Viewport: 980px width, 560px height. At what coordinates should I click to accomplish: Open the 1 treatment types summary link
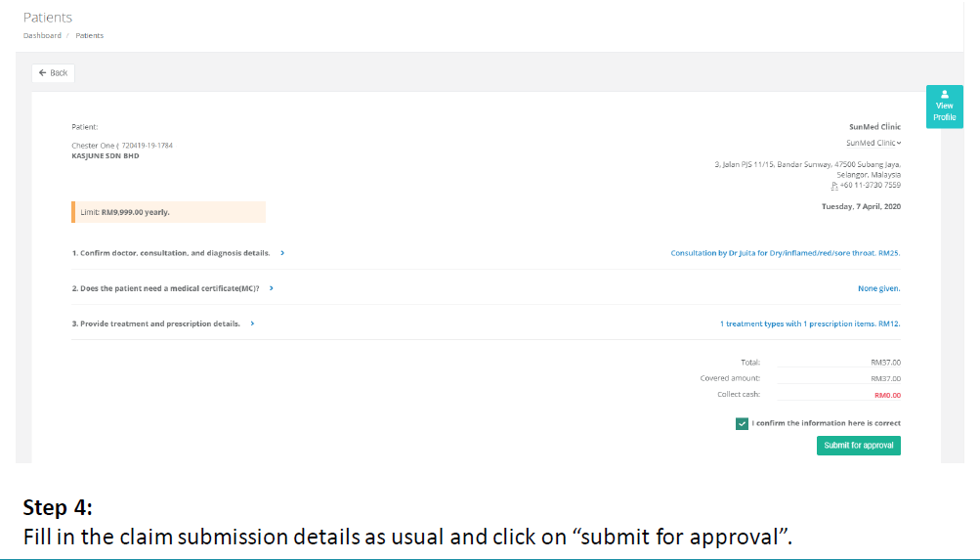coord(810,323)
